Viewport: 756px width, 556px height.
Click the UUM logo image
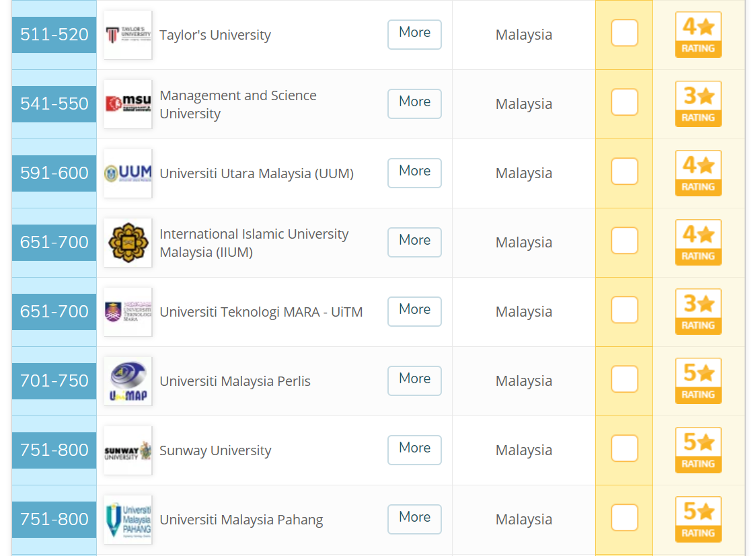pyautogui.click(x=128, y=173)
